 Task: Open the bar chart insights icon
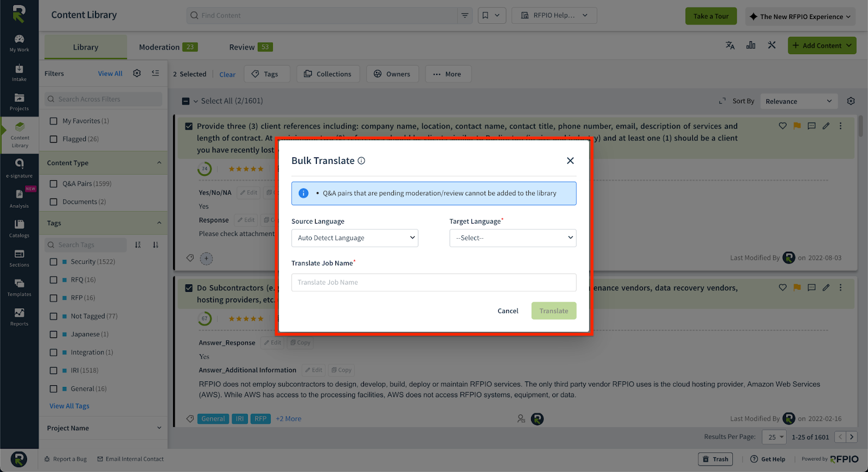(x=751, y=46)
